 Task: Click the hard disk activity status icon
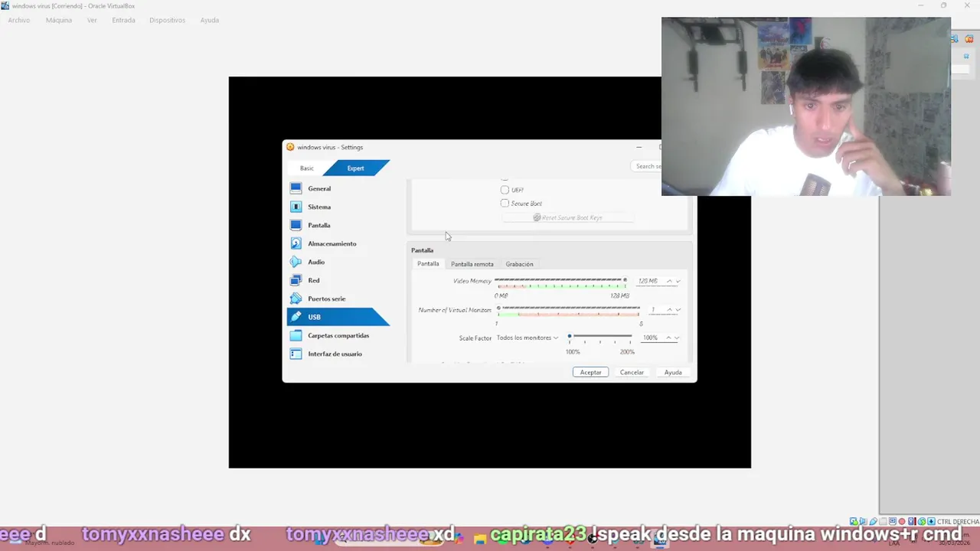tap(854, 521)
